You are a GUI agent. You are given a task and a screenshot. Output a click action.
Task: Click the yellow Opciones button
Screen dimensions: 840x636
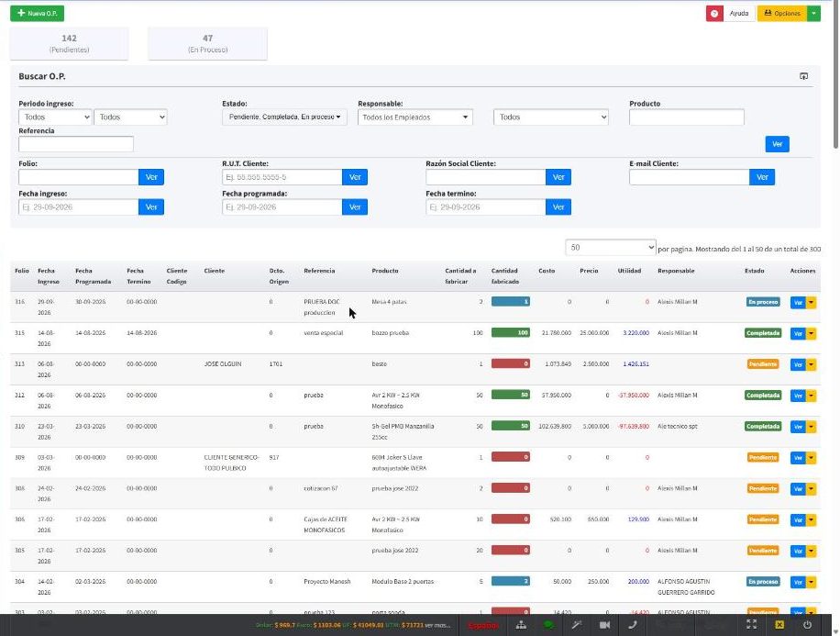click(782, 14)
